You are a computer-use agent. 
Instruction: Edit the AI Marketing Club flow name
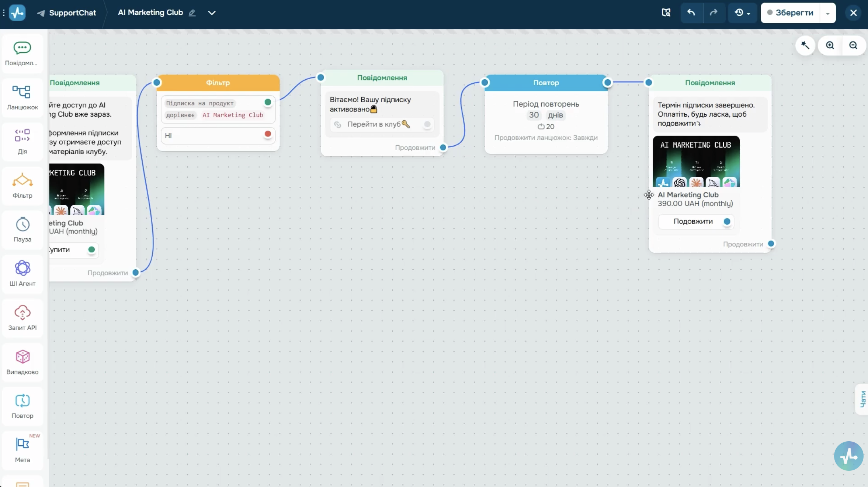tap(192, 13)
